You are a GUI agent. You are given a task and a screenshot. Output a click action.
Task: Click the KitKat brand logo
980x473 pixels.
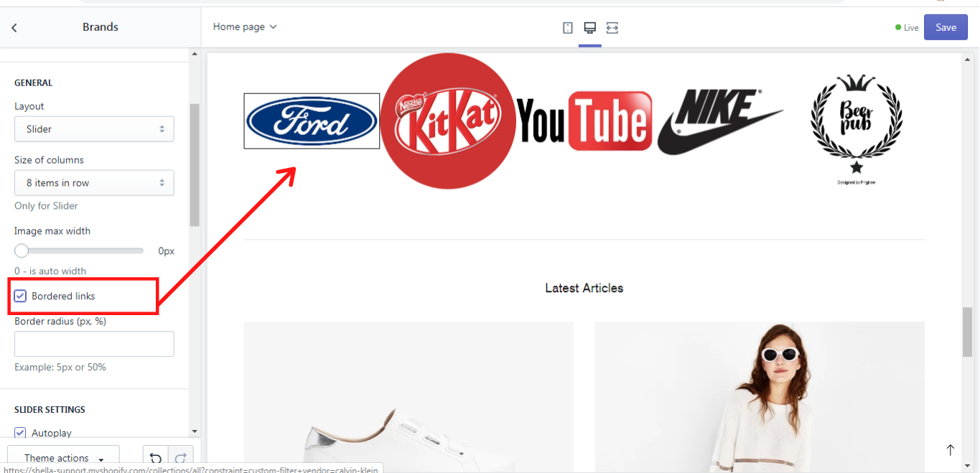(x=448, y=121)
